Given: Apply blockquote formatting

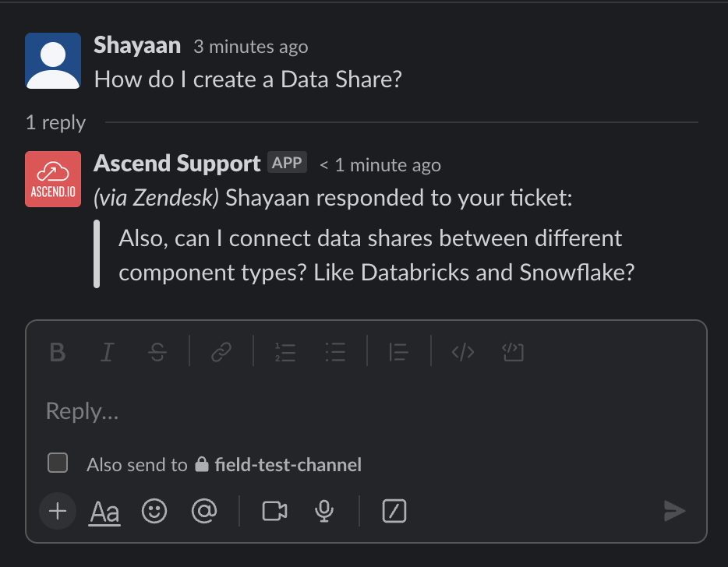Looking at the screenshot, I should [x=399, y=352].
